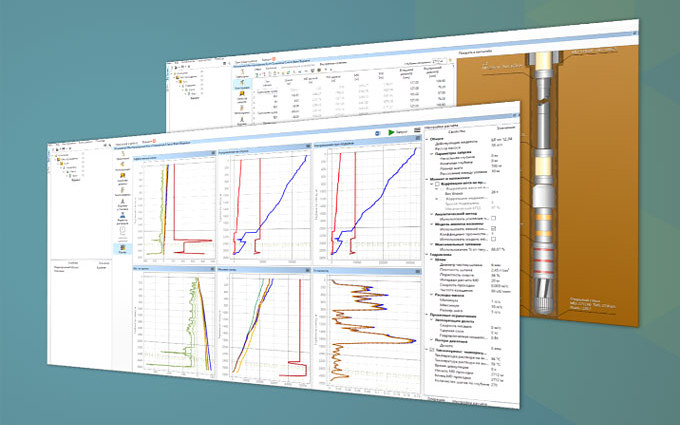Toggle the temperature section checkbox near panel bottom
The image size is (680, 425).
(432, 350)
